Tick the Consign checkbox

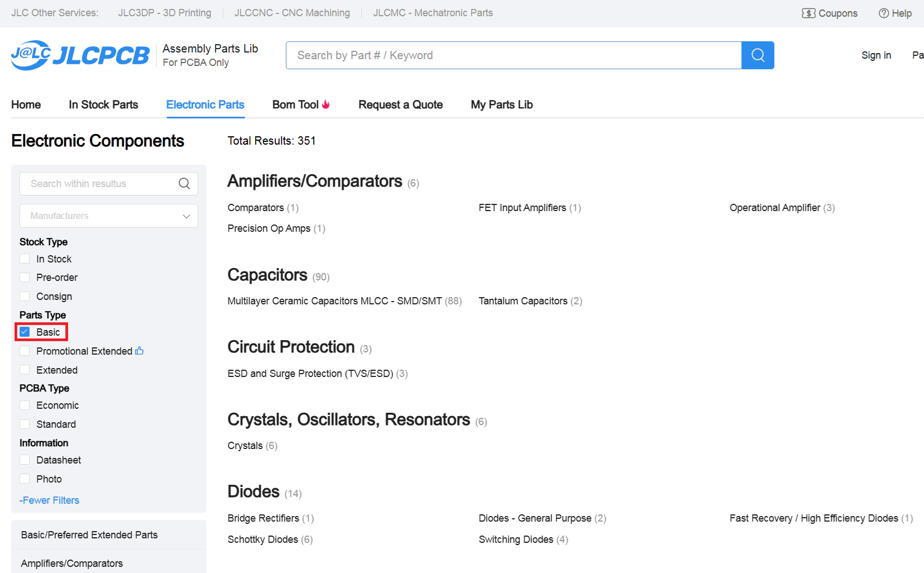pyautogui.click(x=25, y=296)
